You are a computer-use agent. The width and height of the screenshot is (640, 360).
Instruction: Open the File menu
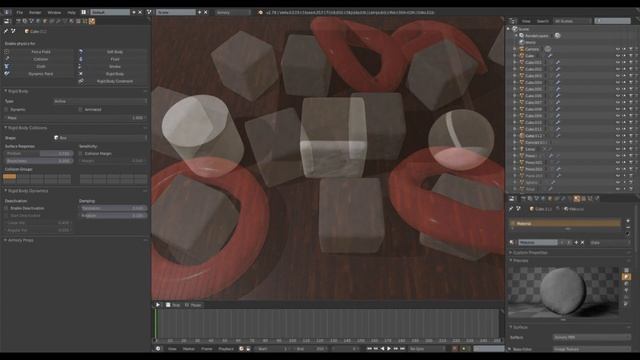click(20, 12)
